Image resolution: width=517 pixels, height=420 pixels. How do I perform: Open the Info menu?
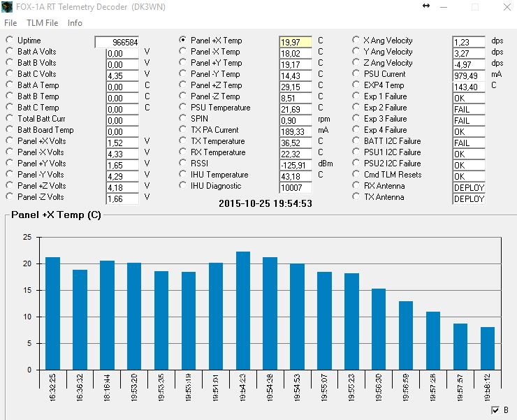(x=75, y=23)
